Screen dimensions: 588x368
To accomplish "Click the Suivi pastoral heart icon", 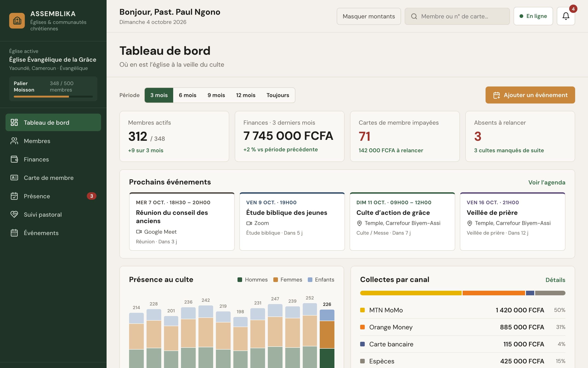I will click(x=14, y=214).
